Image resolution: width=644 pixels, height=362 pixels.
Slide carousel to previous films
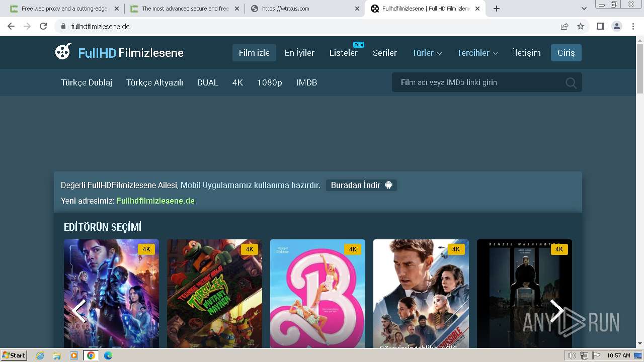79,311
